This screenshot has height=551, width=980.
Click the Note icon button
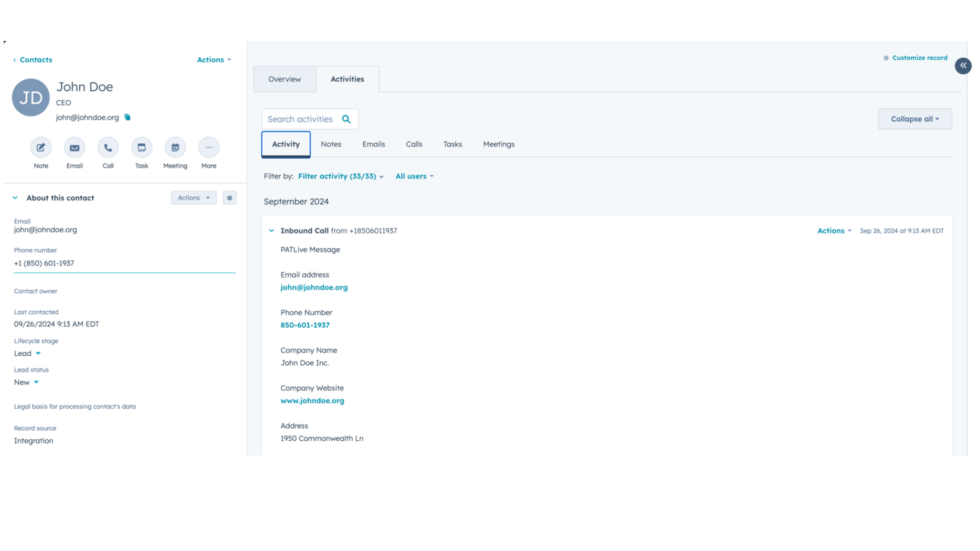41,147
